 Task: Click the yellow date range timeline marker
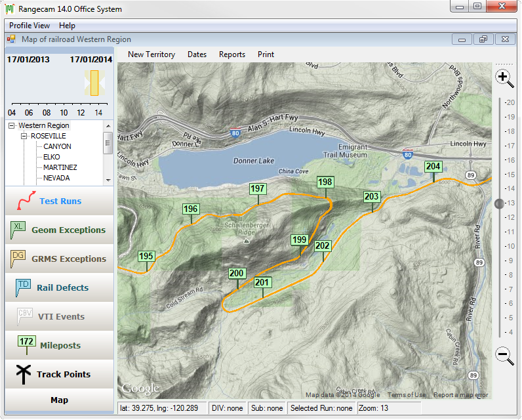[x=94, y=83]
